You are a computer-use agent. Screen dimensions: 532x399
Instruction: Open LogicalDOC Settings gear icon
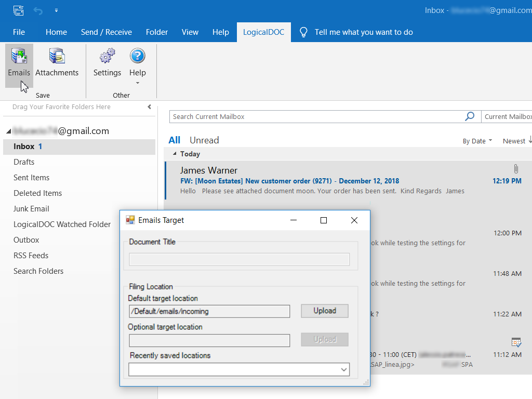(x=107, y=56)
